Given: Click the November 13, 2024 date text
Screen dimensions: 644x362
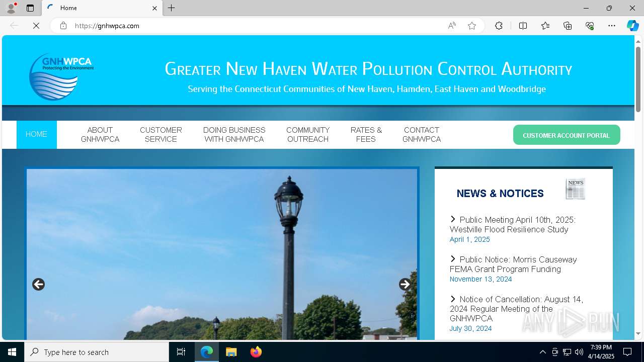Looking at the screenshot, I should coord(480,279).
